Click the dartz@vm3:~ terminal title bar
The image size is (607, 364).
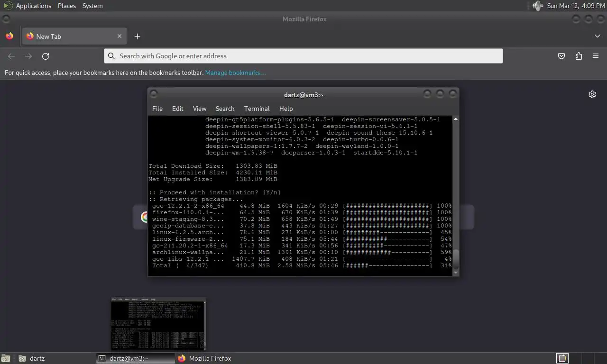coord(303,94)
